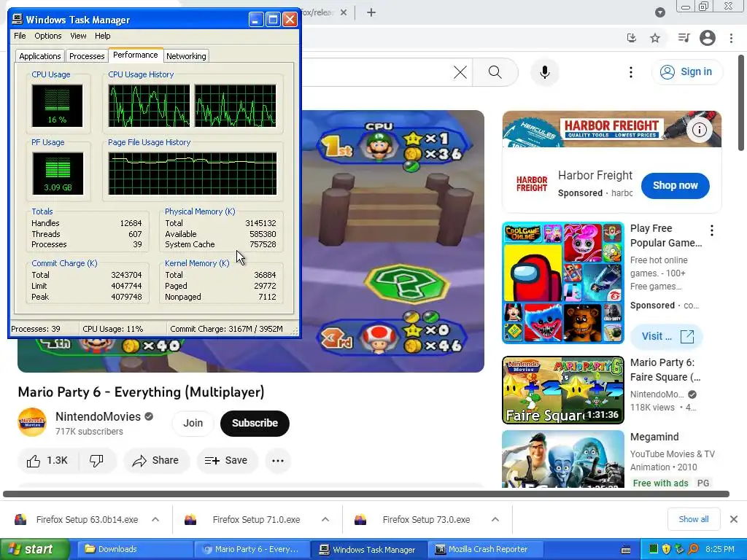Image resolution: width=747 pixels, height=560 pixels.
Task: Click the Harbor Freight ad info icon
Action: click(700, 130)
